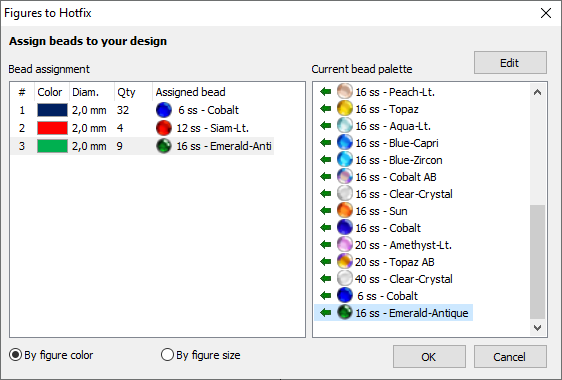562x380 pixels.
Task: Click the palette scrollbar up arrow
Action: point(537,92)
